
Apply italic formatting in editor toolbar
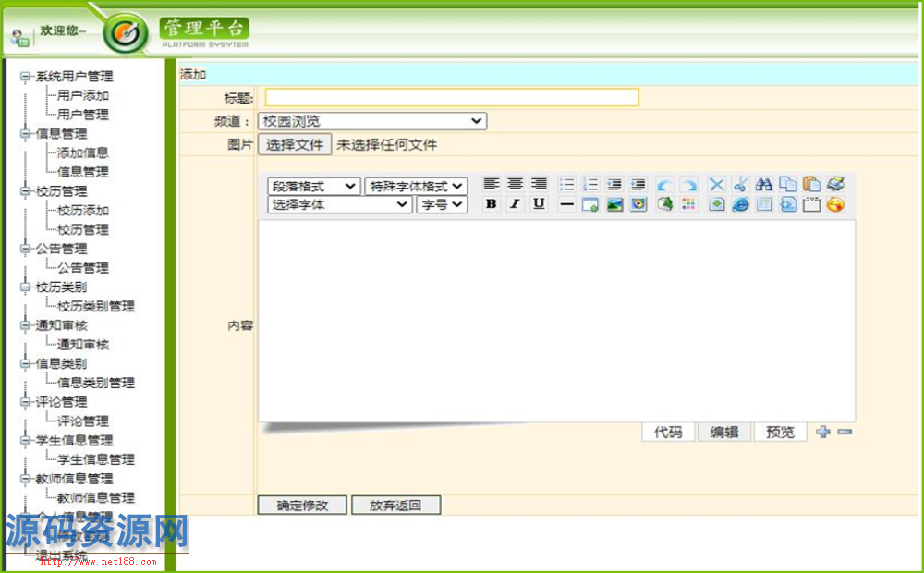pos(515,204)
